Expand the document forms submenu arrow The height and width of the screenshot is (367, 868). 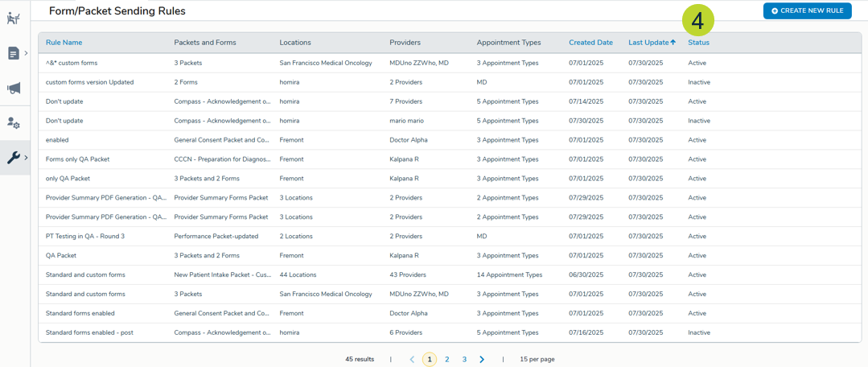pos(26,53)
